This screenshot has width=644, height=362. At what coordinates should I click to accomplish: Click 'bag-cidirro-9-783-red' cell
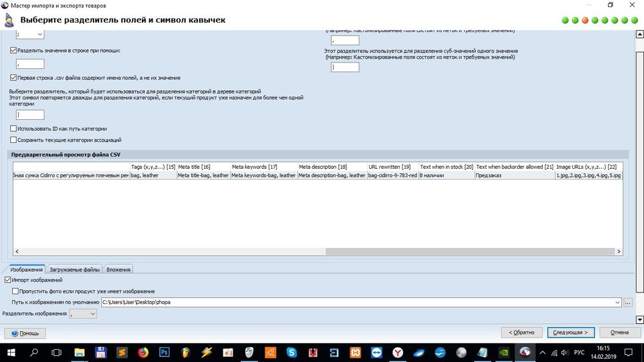pos(392,175)
